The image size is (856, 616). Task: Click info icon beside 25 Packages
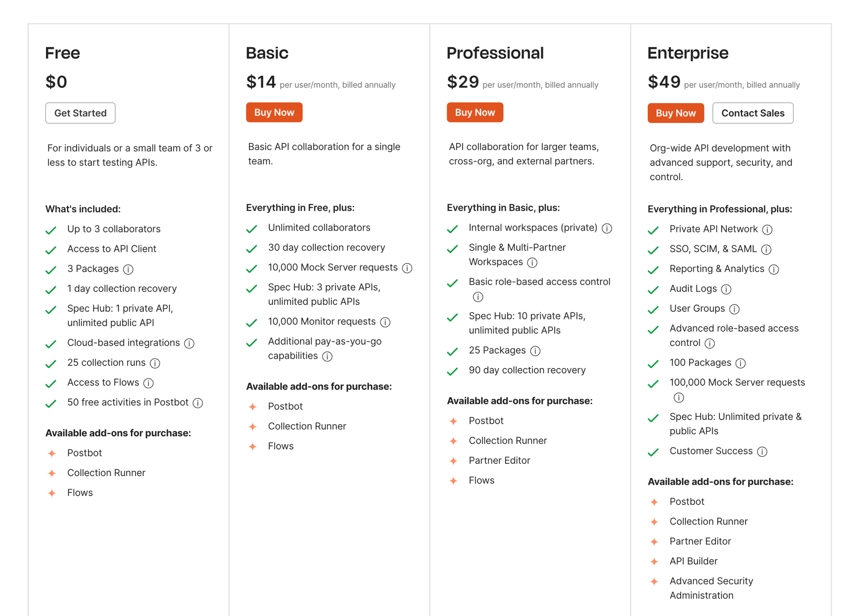[535, 351]
